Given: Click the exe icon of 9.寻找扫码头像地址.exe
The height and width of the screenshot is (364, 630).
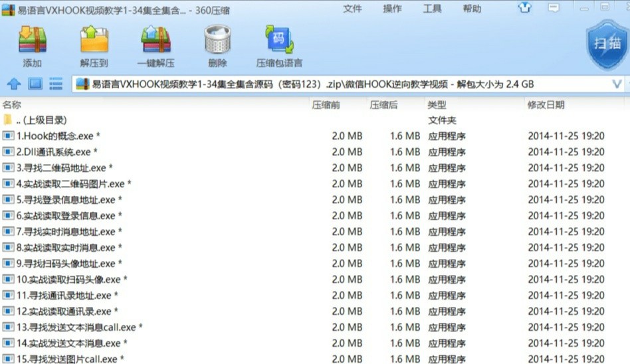Looking at the screenshot, I should tap(8, 263).
